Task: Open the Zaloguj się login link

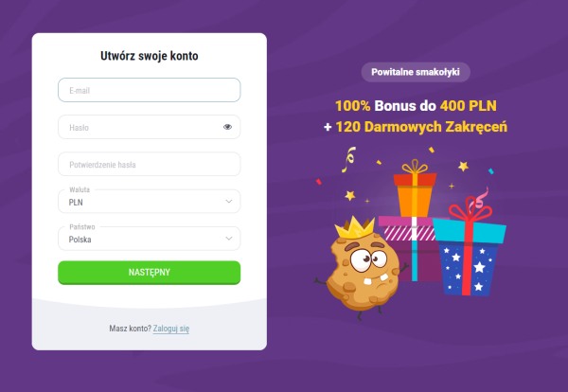Action: click(171, 329)
